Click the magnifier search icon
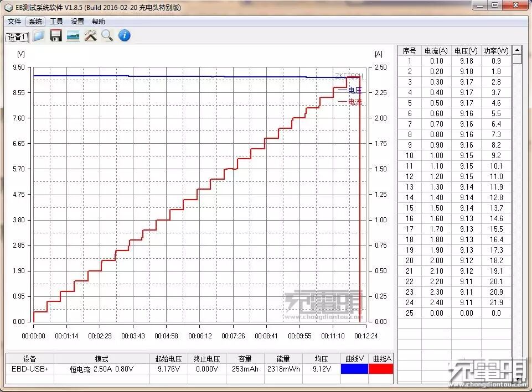This screenshot has height=392, width=532. (x=107, y=35)
